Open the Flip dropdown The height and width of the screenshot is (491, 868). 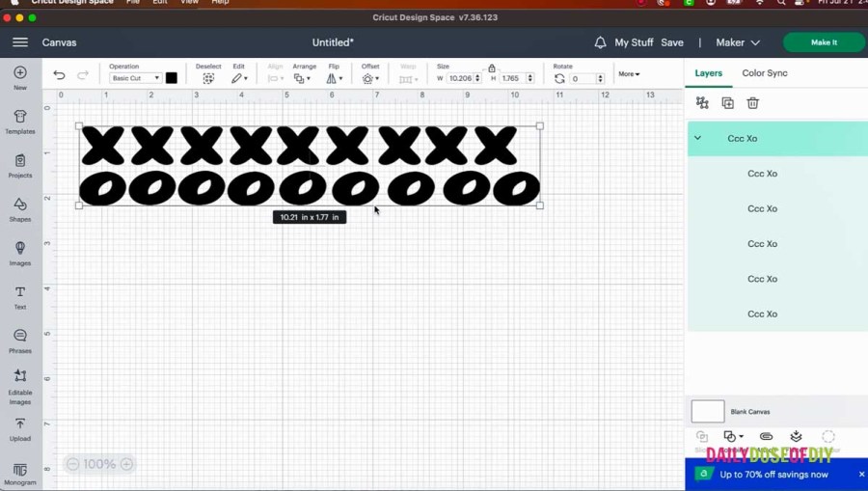(x=334, y=78)
